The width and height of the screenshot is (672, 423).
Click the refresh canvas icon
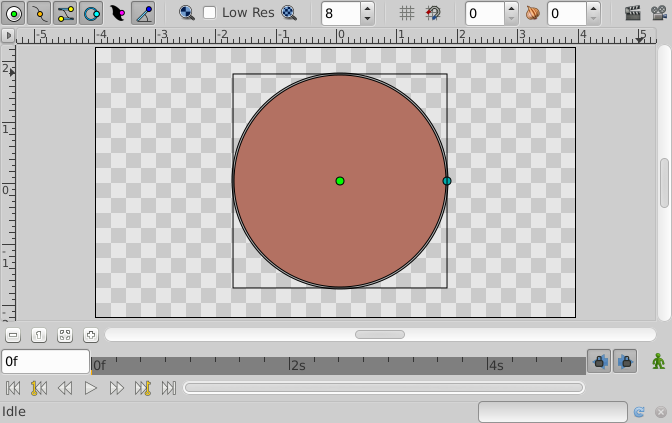coord(639,412)
